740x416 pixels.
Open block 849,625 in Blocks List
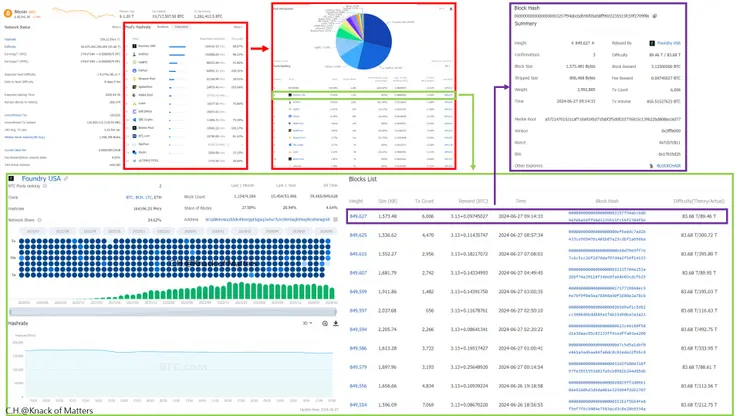[358, 235]
